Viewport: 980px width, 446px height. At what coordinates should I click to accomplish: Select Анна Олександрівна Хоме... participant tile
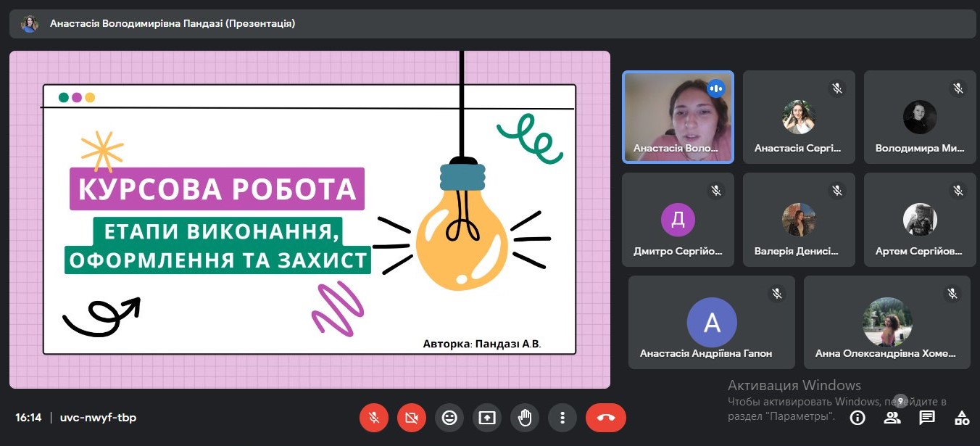pos(886,323)
